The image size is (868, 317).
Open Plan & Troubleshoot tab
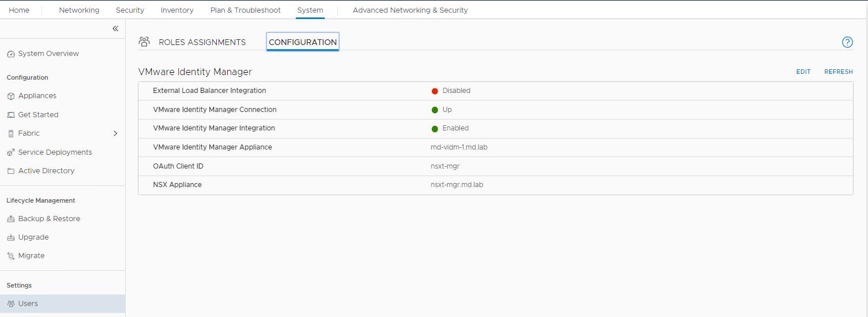click(246, 10)
